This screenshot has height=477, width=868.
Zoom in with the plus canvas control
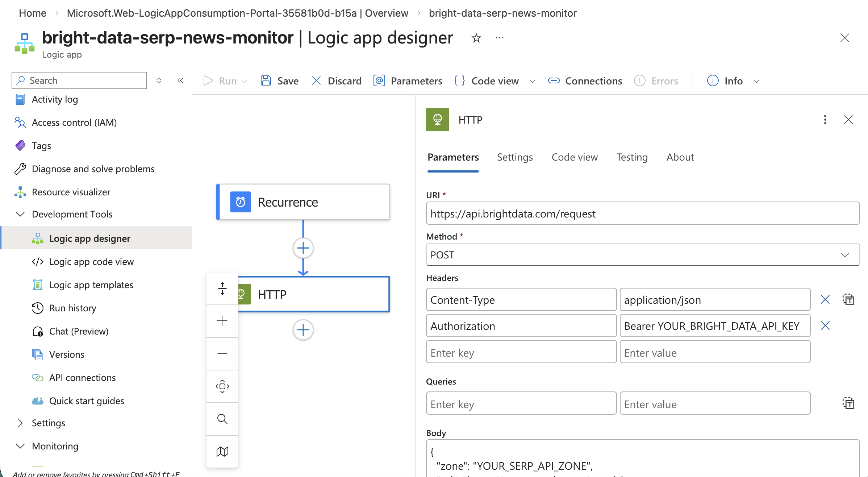pos(222,321)
